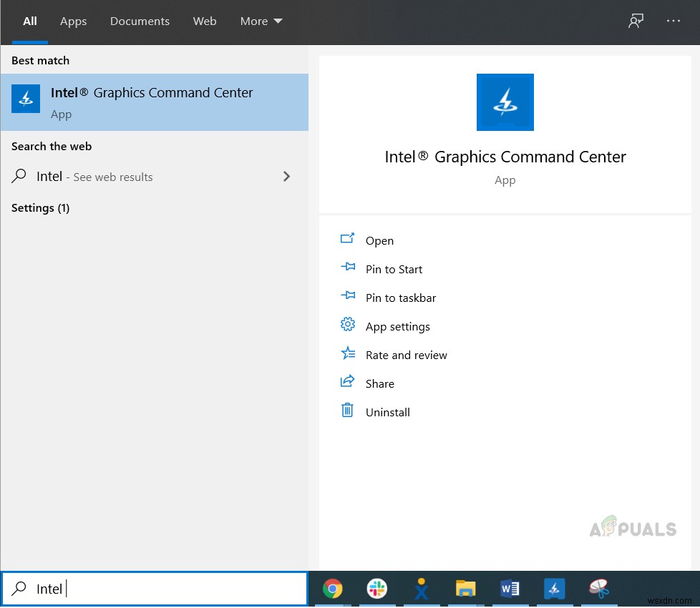Open the three-dots options menu
The height and width of the screenshot is (608, 700).
[674, 21]
